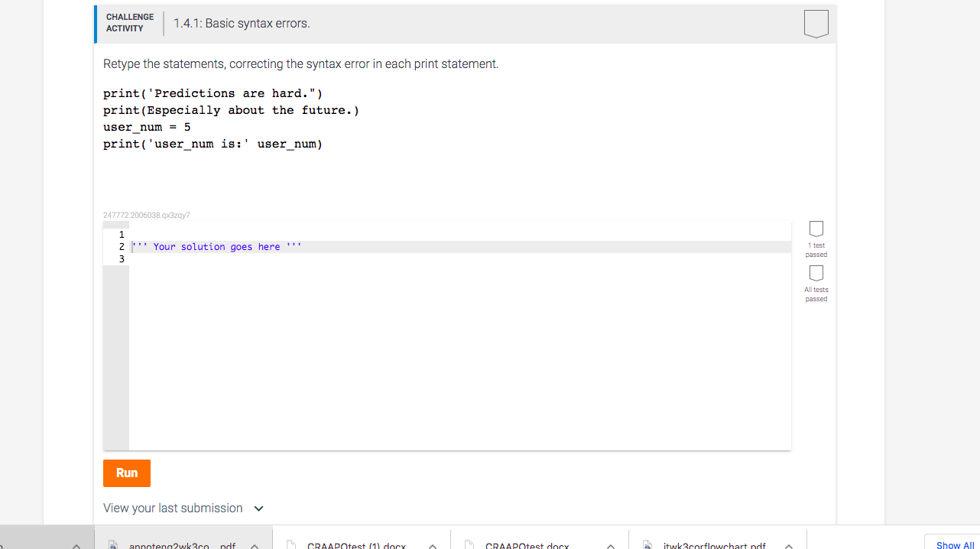Click the Word icon for CRAAPOtest (1).docx

point(291,544)
